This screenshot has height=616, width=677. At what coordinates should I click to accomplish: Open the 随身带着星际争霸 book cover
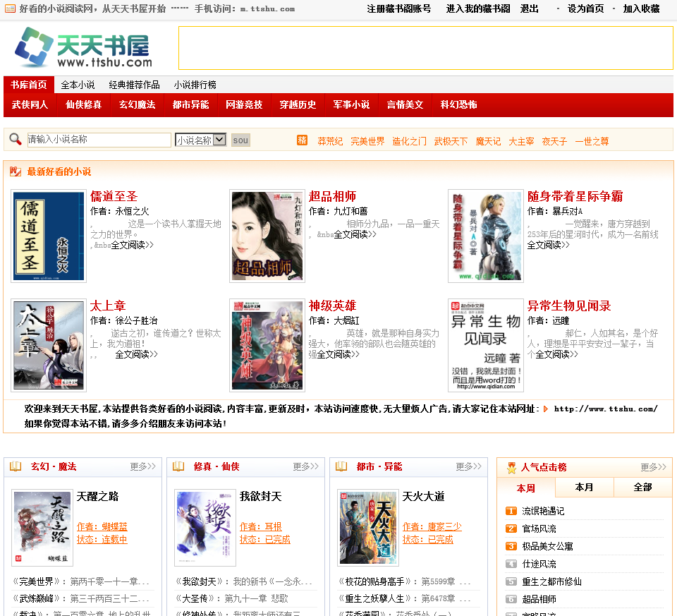pos(486,236)
